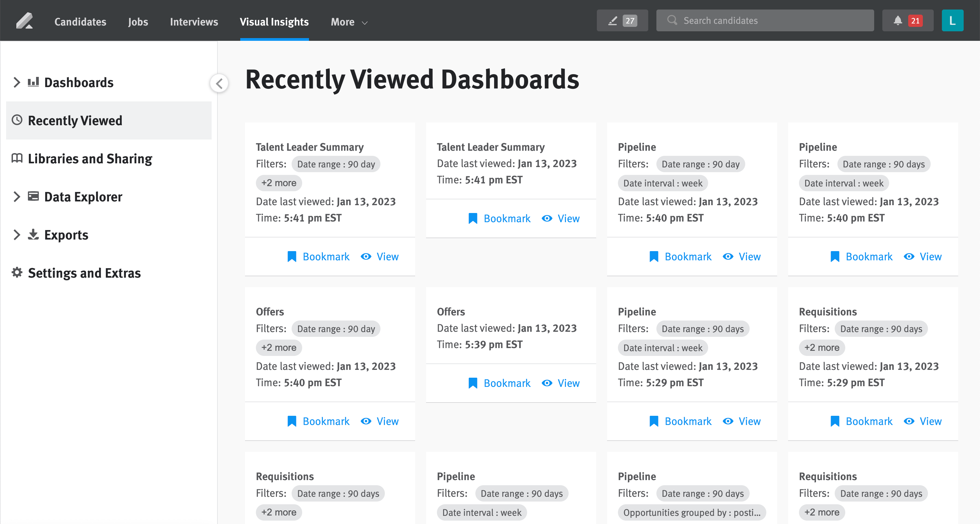The image size is (980, 524).
Task: Click the magnifier icon in the search bar
Action: [x=672, y=20]
